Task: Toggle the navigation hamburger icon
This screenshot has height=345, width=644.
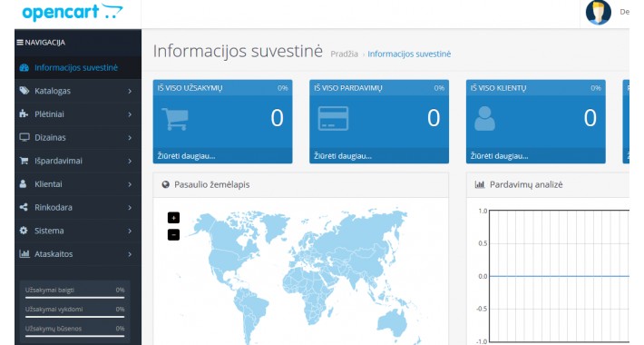Action: pos(20,43)
